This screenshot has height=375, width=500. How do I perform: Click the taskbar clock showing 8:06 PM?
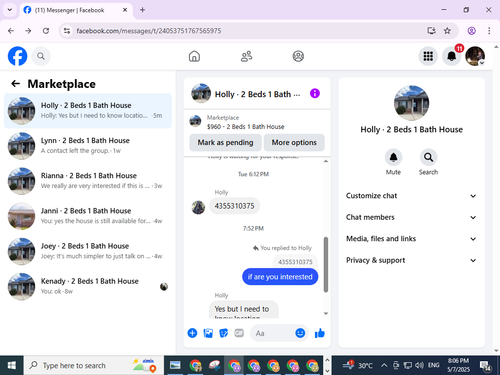click(458, 365)
